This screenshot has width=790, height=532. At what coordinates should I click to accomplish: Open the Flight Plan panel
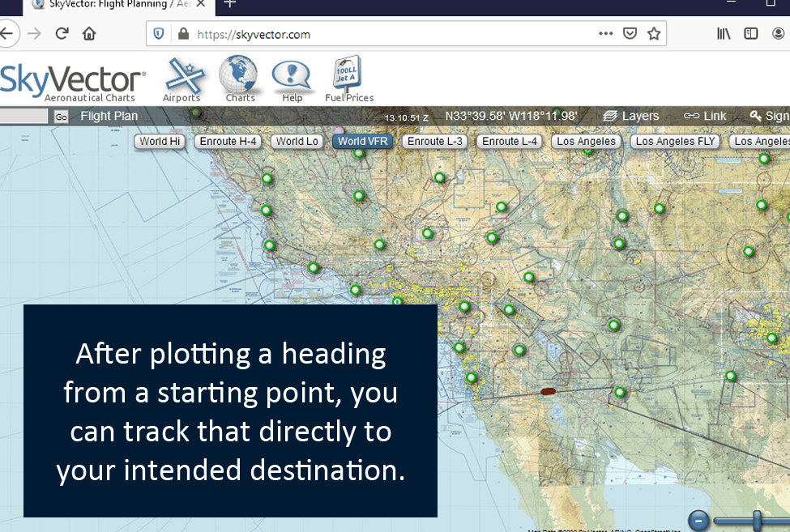click(109, 117)
